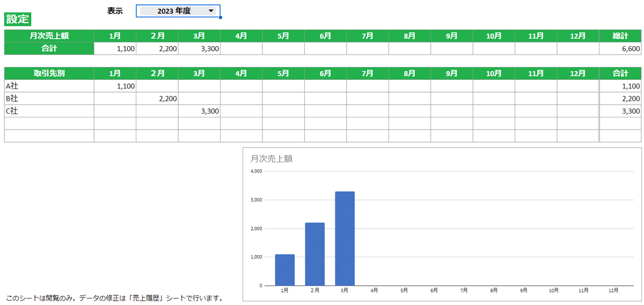Click the 1月 bar in the chart
The image size is (644, 305).
284,270
